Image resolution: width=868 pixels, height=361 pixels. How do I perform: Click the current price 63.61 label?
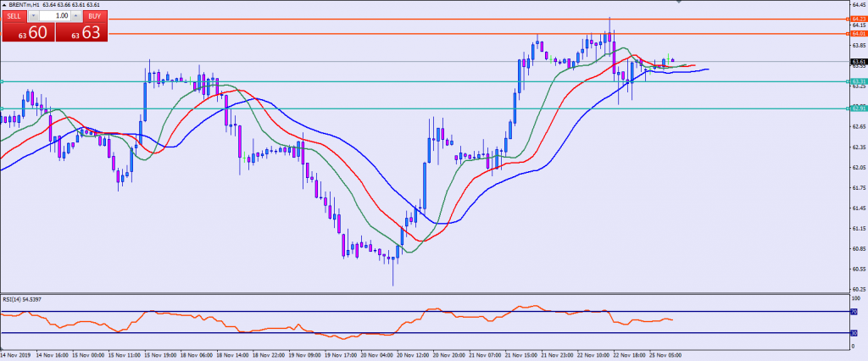point(857,61)
